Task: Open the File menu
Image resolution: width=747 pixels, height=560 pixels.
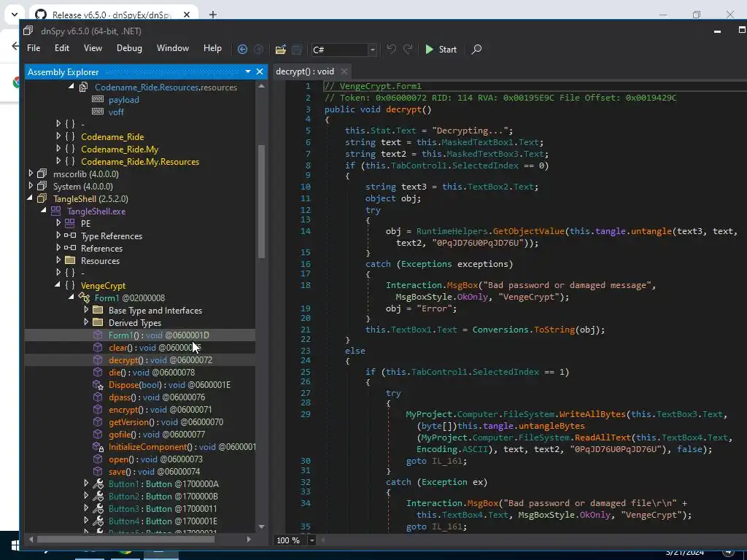Action: coord(34,48)
